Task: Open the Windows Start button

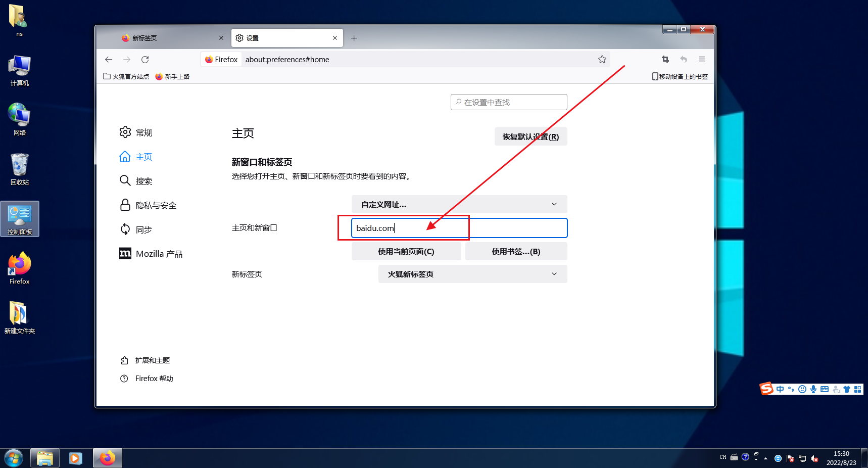Action: tap(14, 458)
